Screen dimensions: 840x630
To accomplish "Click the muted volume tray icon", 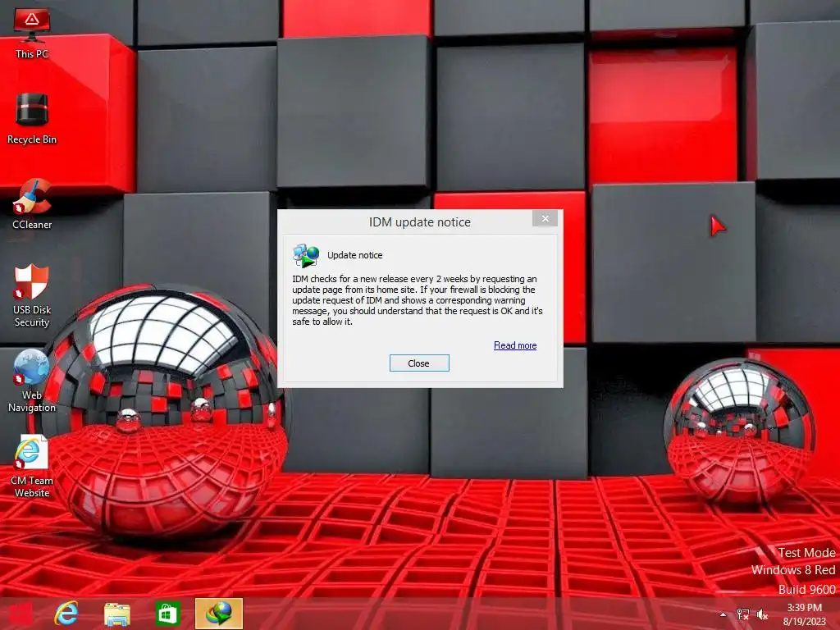I will 762,614.
